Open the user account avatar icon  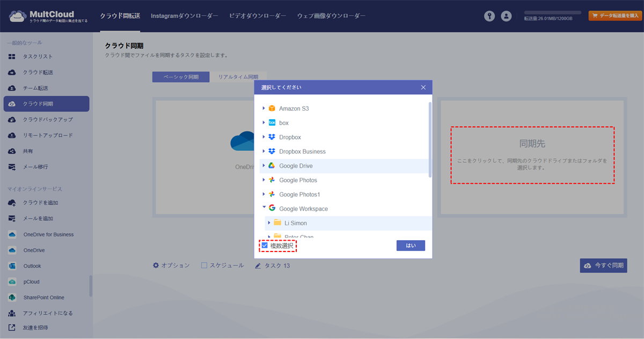(506, 16)
